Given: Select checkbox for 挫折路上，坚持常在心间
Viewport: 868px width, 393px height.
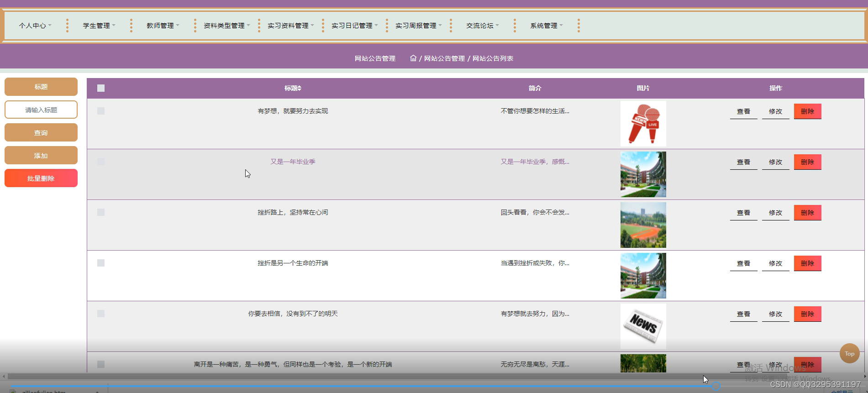Looking at the screenshot, I should tap(101, 212).
